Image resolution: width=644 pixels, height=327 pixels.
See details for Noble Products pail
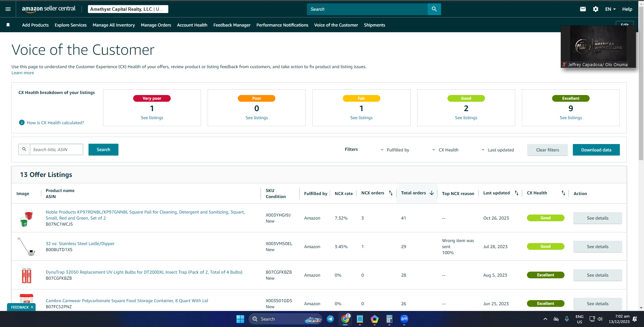pyautogui.click(x=597, y=218)
